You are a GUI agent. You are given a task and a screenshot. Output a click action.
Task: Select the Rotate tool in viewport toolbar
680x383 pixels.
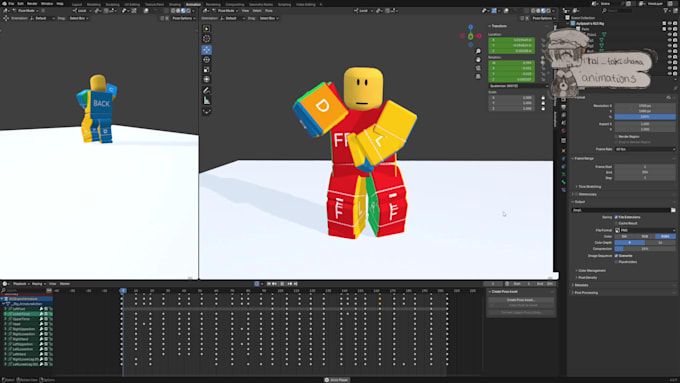click(x=206, y=59)
